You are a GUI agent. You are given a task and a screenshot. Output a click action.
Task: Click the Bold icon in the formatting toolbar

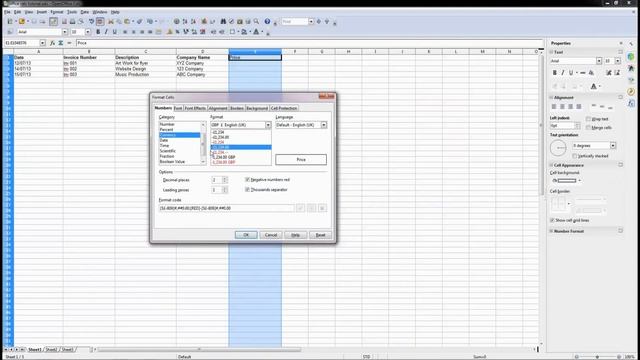tap(98, 32)
